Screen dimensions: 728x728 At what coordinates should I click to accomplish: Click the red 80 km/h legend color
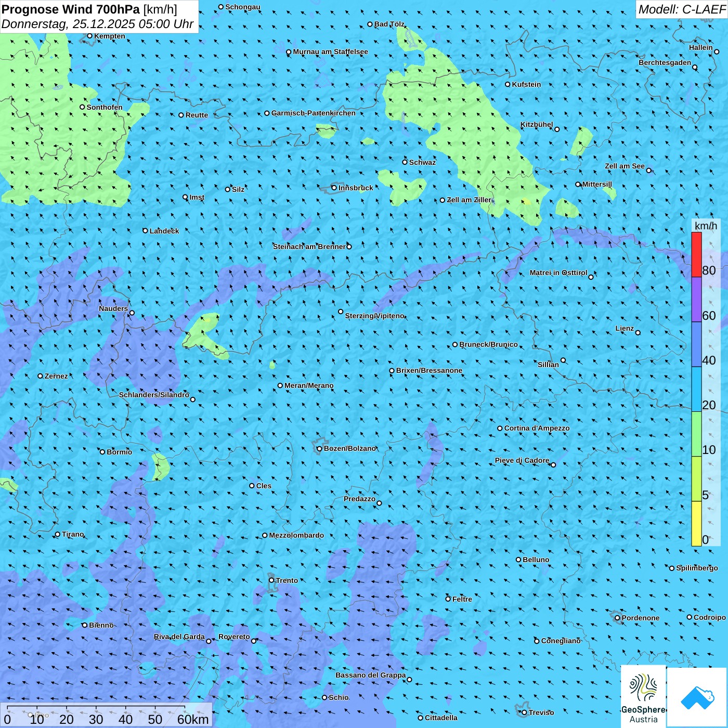(696, 254)
